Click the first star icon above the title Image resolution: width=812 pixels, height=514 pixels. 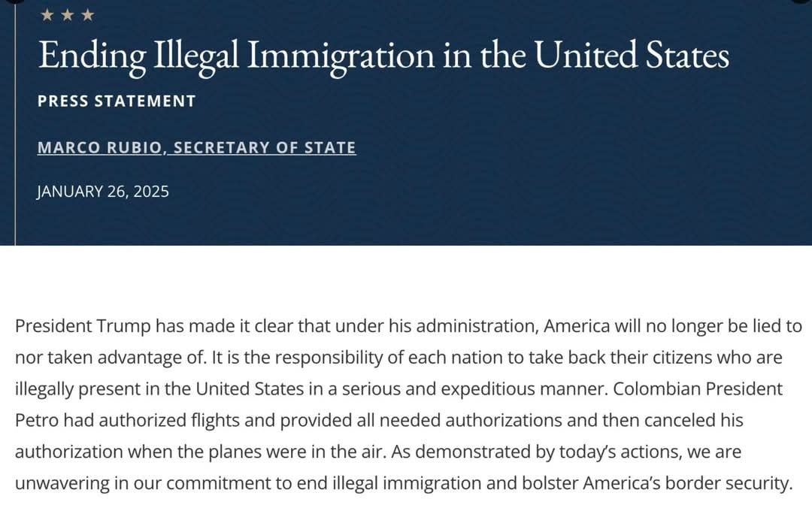pyautogui.click(x=47, y=15)
